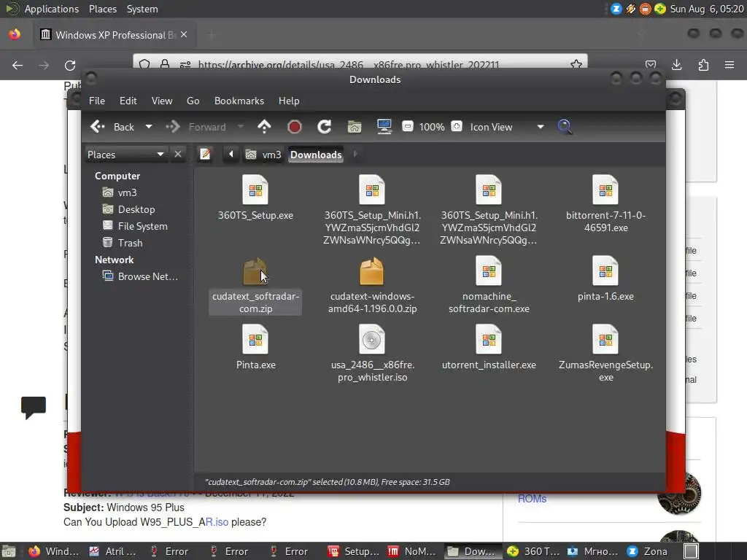747x560 pixels.
Task: Click the path bar left scroll arrow
Action: tap(231, 155)
